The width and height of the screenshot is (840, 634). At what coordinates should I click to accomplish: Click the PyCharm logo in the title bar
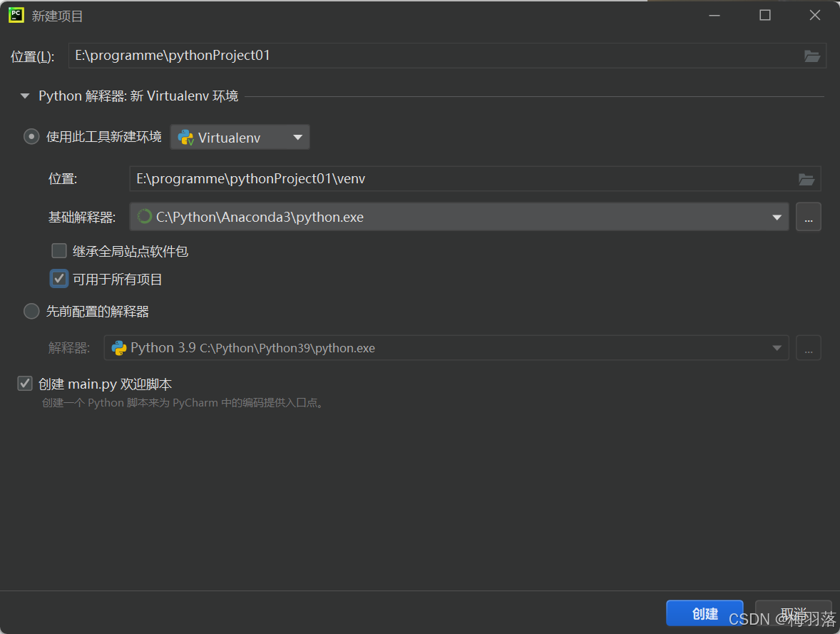(16, 15)
